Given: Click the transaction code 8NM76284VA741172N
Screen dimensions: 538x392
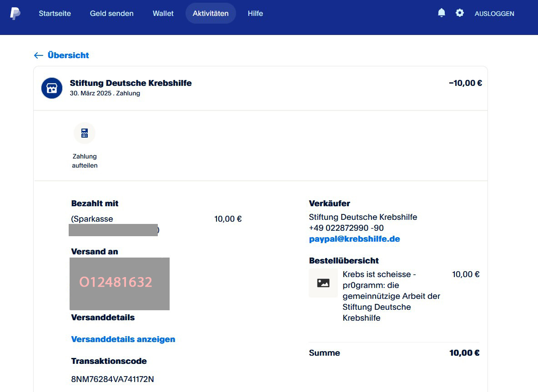Looking at the screenshot, I should pyautogui.click(x=112, y=379).
